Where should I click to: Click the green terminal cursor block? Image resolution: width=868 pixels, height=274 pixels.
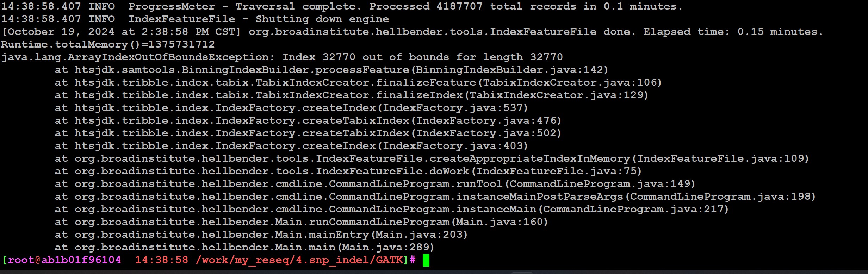[x=426, y=260]
